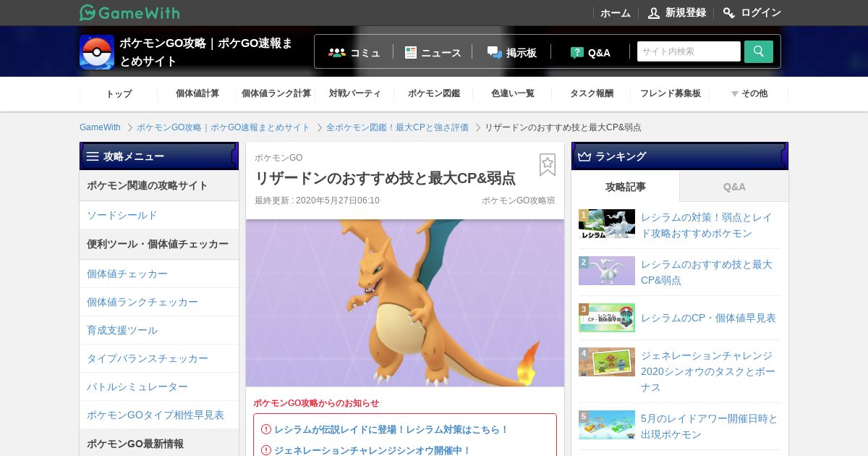Click ポケモンGO攻略班 author label
Image resolution: width=868 pixels, height=456 pixels.
pos(519,200)
